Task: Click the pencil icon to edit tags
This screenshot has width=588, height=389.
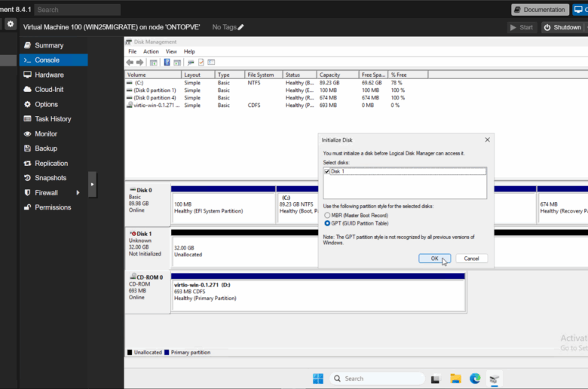Action: pyautogui.click(x=240, y=27)
